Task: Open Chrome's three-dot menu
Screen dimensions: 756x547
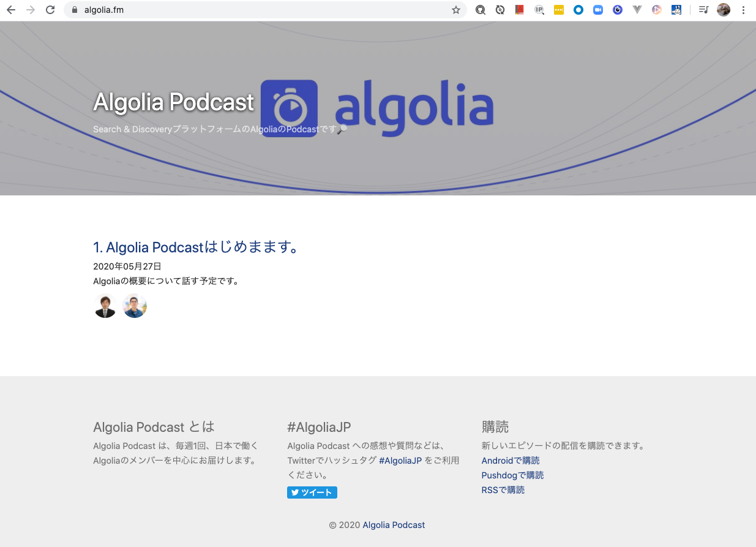Action: pyautogui.click(x=743, y=10)
